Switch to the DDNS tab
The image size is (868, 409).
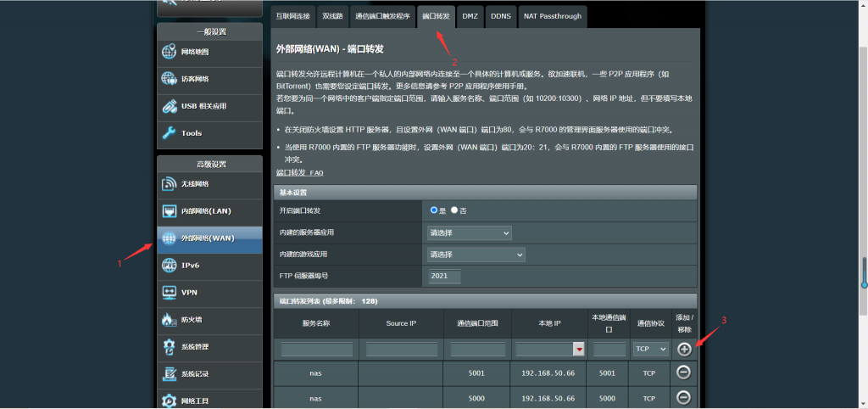(500, 16)
